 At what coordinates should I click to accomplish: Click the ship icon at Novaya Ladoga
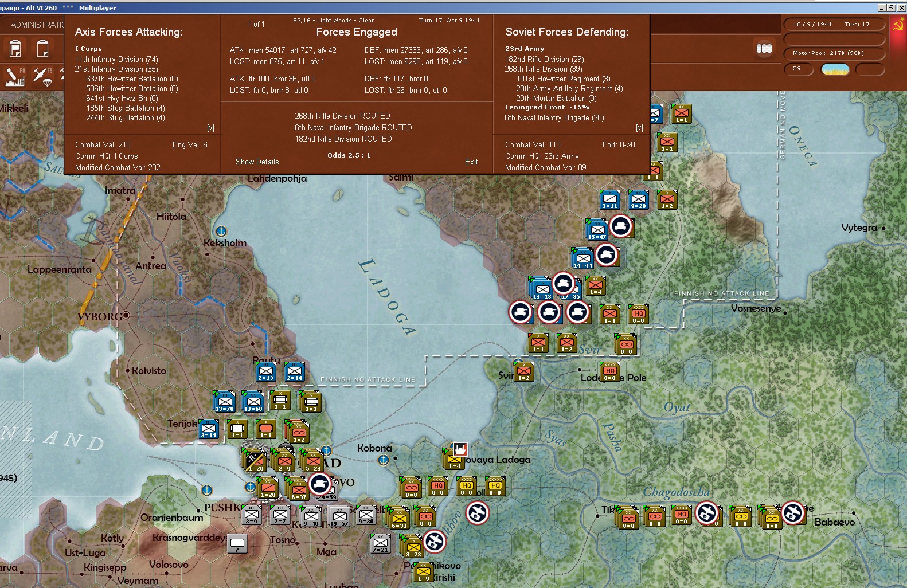point(460,449)
